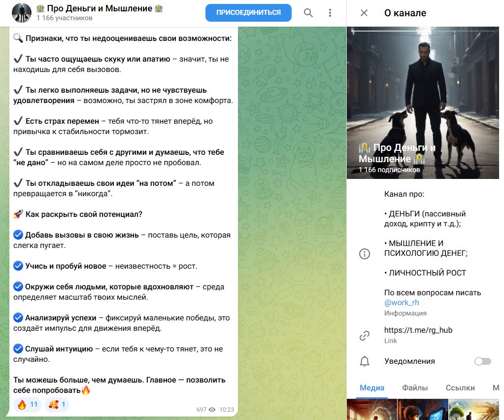Click the eye views icon
The width and height of the screenshot is (504, 420).
tap(212, 409)
